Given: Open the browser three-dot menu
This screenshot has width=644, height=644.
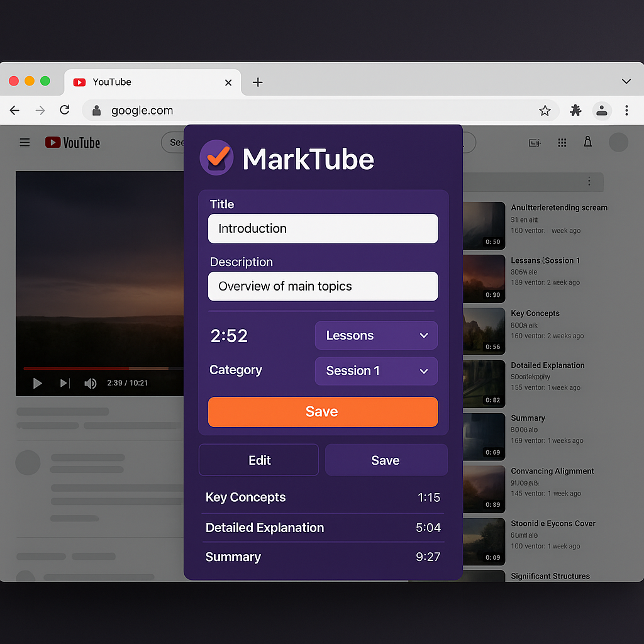Looking at the screenshot, I should coord(626,110).
